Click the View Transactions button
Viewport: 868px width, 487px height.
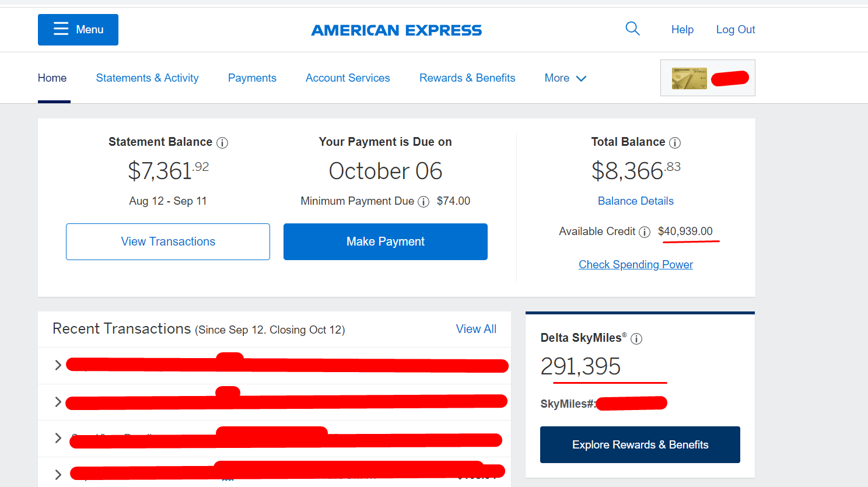point(168,241)
